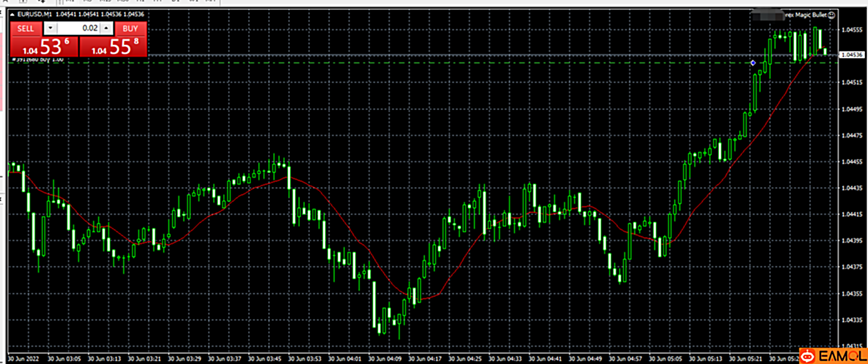Click the 1.04495 price scale label
868x364 pixels.
(x=852, y=109)
